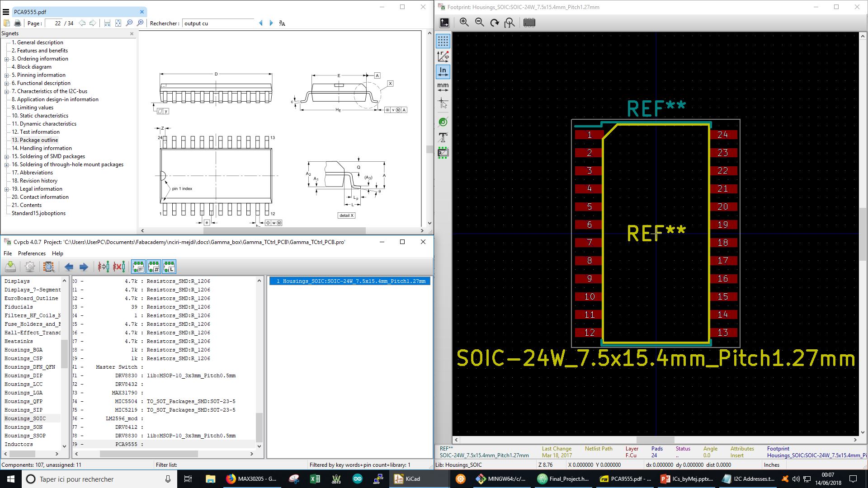Open the Preferences menu in Cvpcb

coord(32,253)
